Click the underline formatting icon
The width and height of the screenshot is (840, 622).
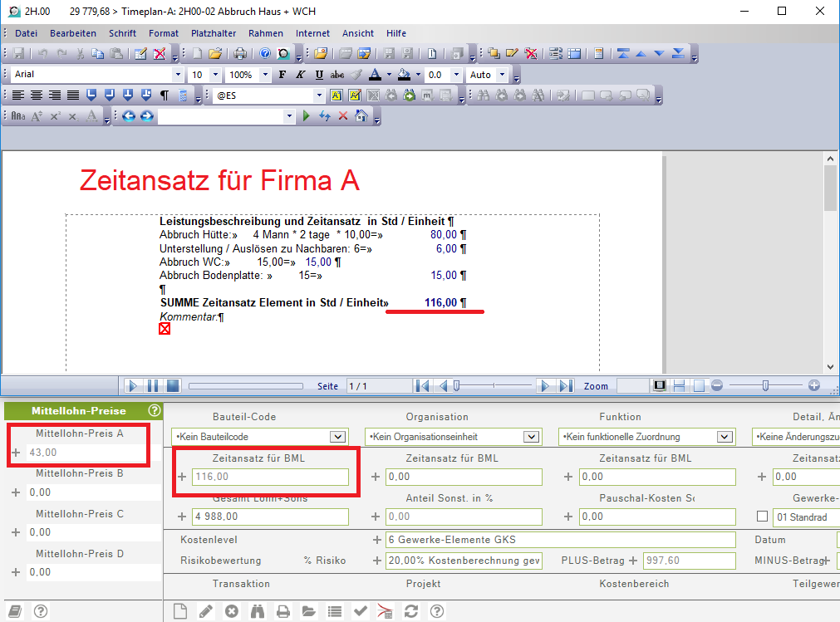tap(319, 75)
